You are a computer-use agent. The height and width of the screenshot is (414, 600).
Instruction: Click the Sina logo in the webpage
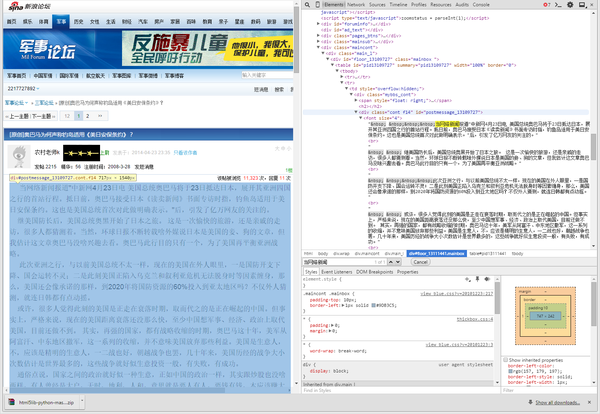click(x=29, y=7)
